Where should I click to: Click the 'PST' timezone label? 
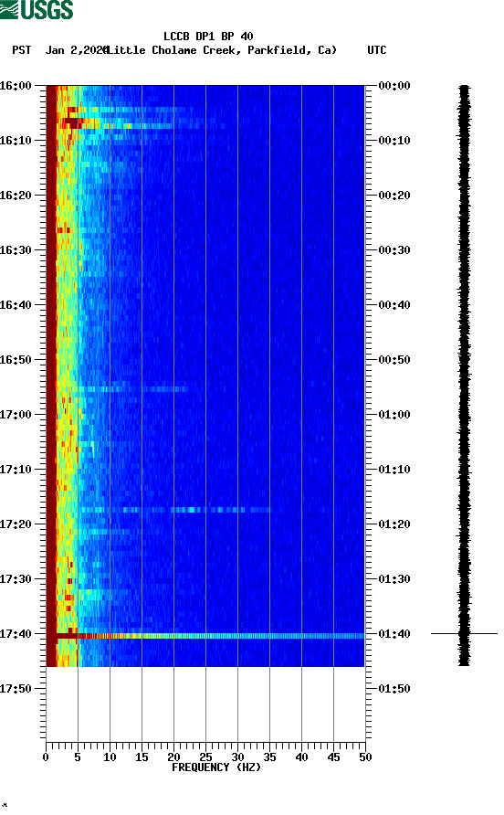22,50
